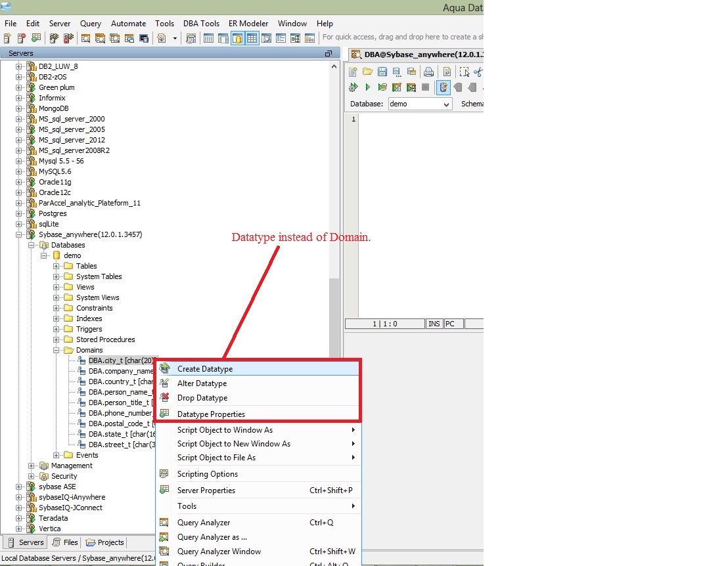Switch to the Projects tab
Viewport: 728px width, 566px height.
pyautogui.click(x=105, y=542)
